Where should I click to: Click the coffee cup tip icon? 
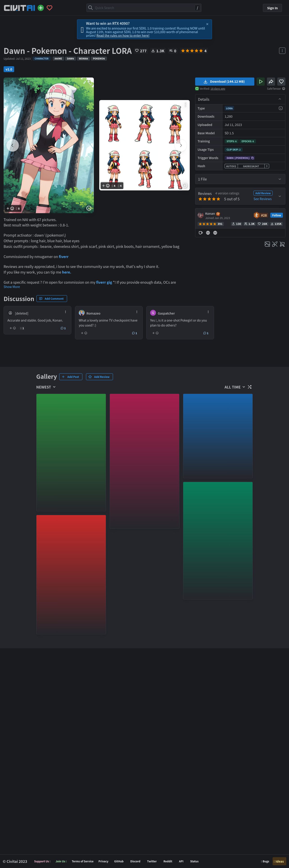(201, 233)
